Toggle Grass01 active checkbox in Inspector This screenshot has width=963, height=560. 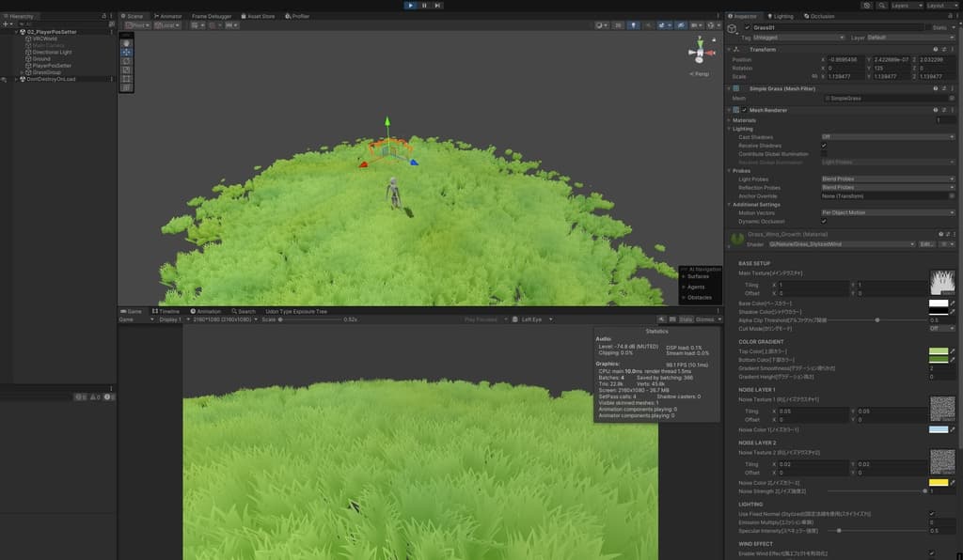[x=748, y=28]
